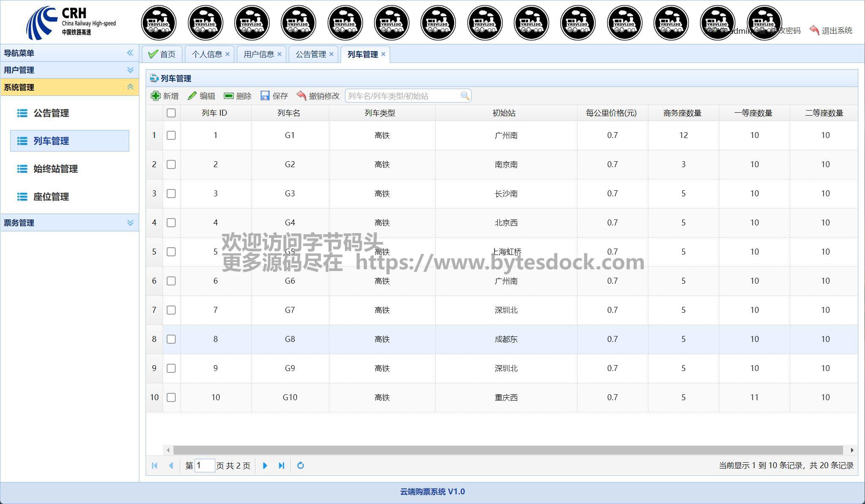Image resolution: width=865 pixels, height=504 pixels.
Task: Check the select-all header checkbox
Action: click(171, 113)
